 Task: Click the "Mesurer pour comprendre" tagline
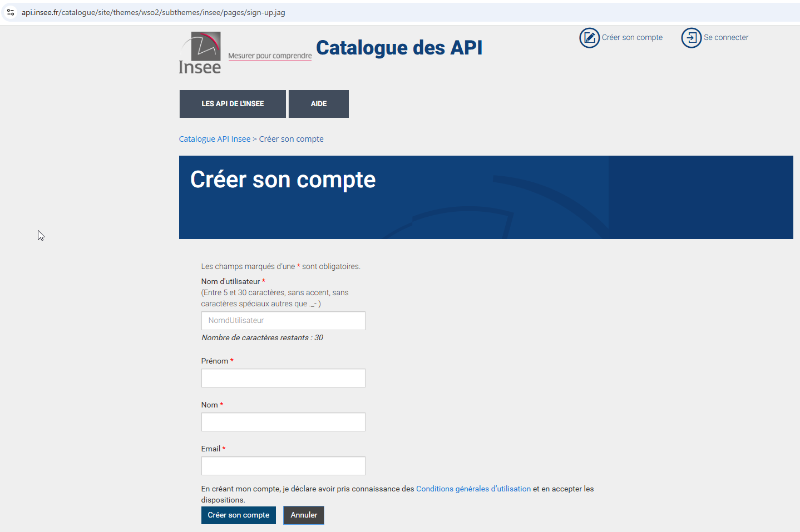coord(270,56)
